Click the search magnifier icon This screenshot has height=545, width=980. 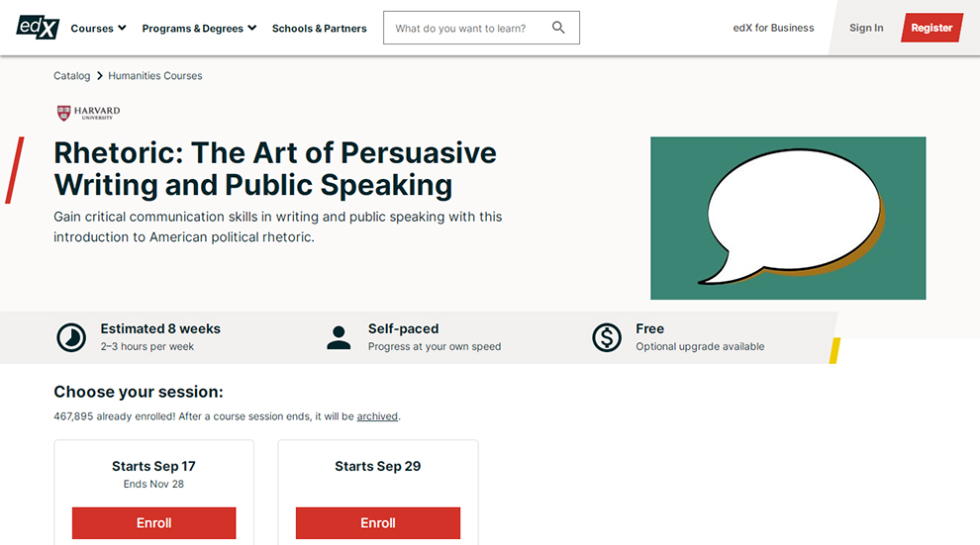[558, 28]
